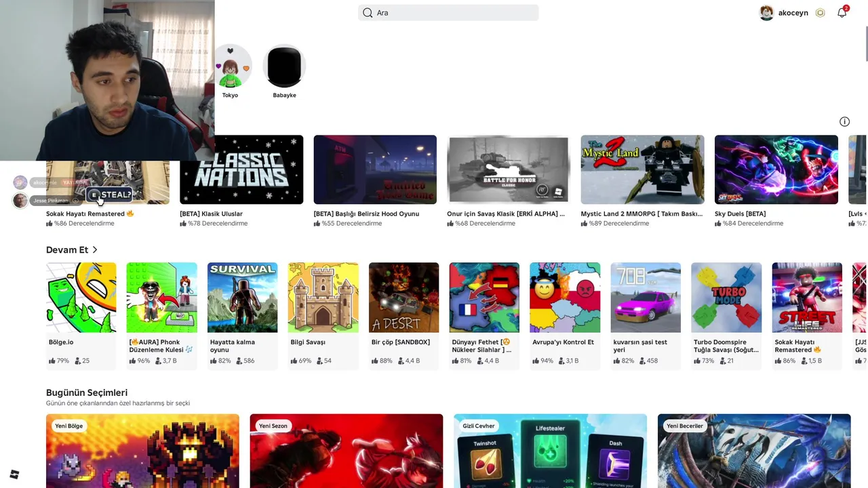Viewport: 868px width, 488px height.
Task: Open Tokyo friend avatar
Action: click(231, 66)
